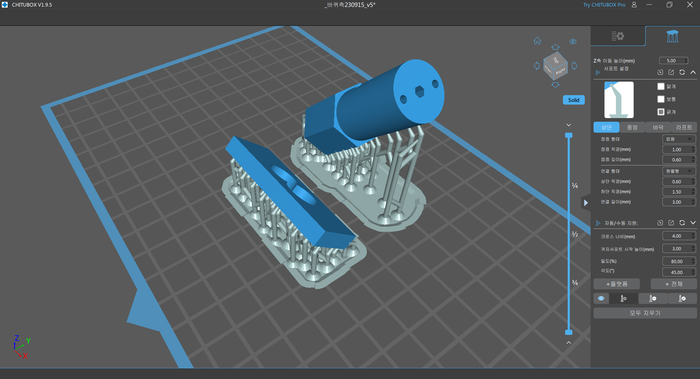Open the contact shape dropdown
The height and width of the screenshot is (379, 700).
(x=679, y=139)
